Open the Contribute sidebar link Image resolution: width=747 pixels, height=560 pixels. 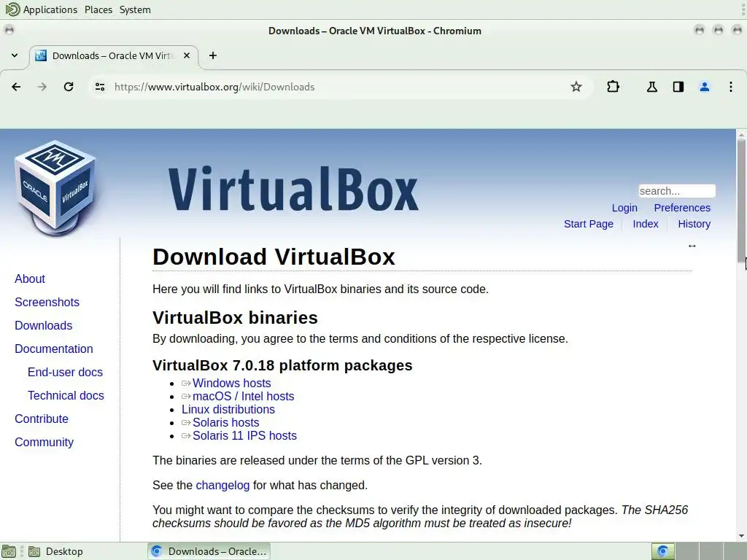click(42, 419)
